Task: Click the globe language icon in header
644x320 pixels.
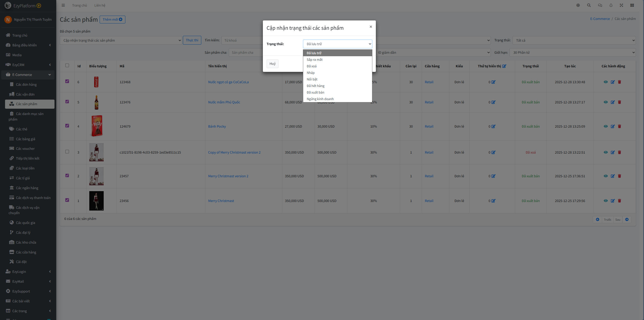Action: click(x=578, y=5)
